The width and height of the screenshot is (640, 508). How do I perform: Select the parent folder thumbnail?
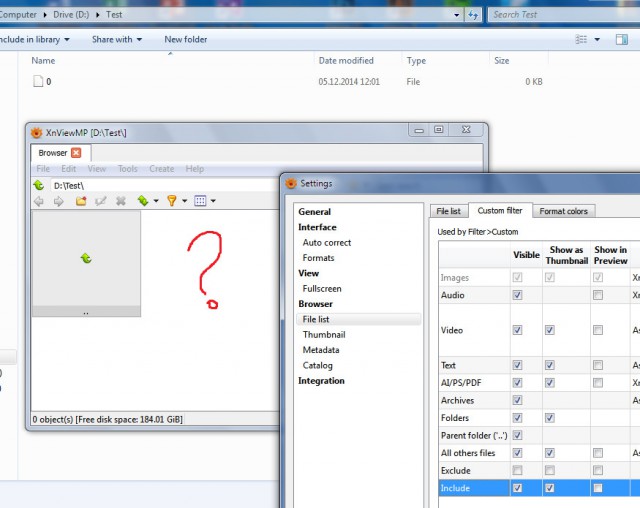click(x=86, y=263)
